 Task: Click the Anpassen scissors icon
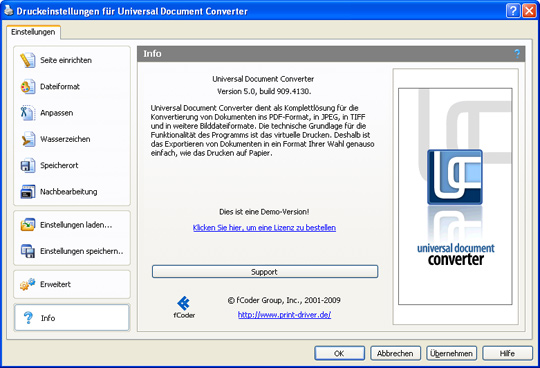(28, 113)
